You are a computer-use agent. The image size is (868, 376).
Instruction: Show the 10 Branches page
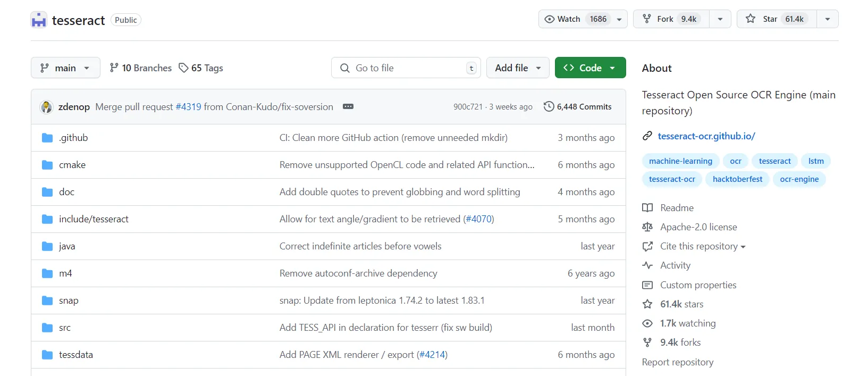[x=141, y=68]
